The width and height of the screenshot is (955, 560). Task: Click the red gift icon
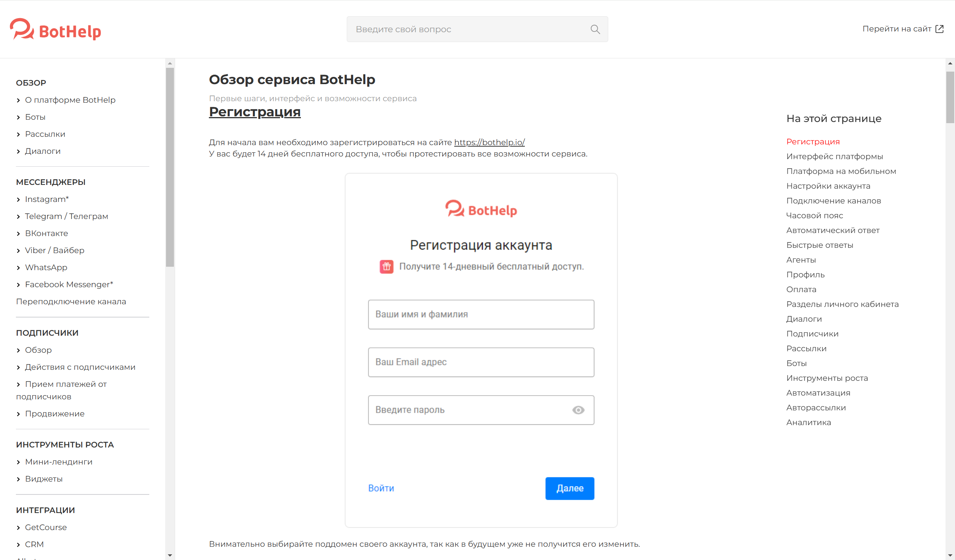[x=386, y=267]
